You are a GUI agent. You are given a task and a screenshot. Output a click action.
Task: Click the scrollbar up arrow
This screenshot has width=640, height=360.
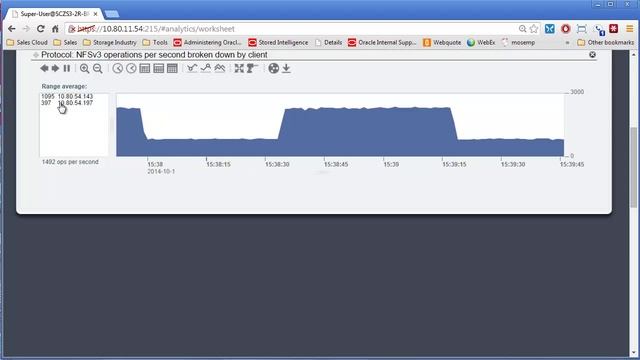click(x=633, y=54)
